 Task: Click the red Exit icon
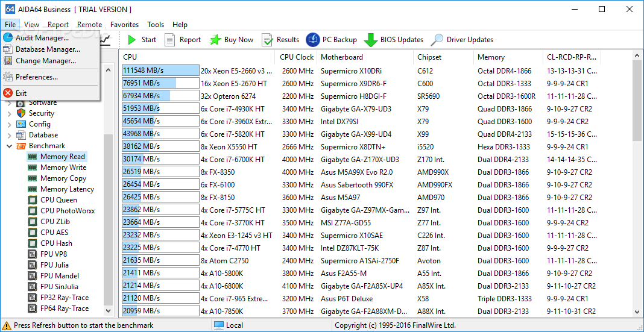(x=8, y=93)
